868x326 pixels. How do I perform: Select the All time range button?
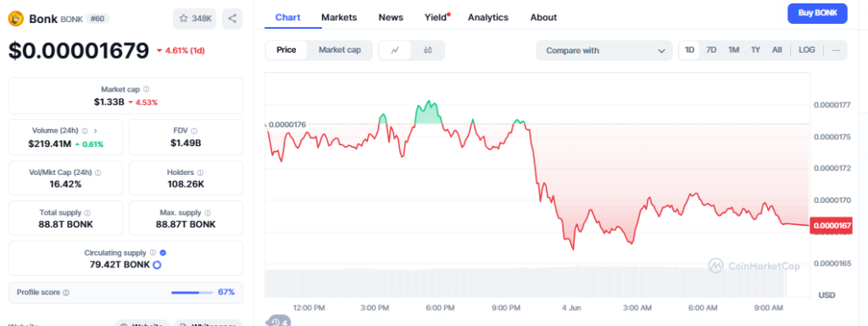776,50
